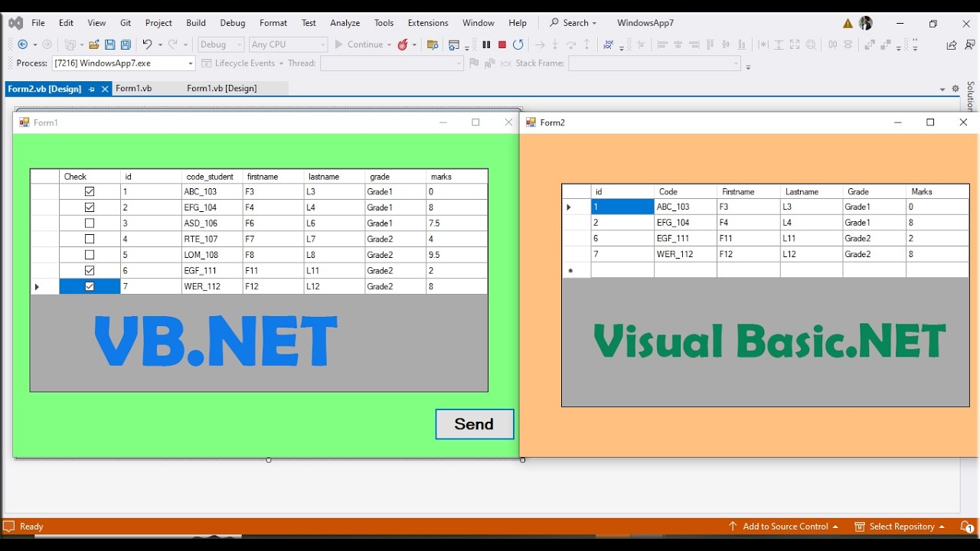Click the yellow warning triangle notification icon

tap(848, 23)
